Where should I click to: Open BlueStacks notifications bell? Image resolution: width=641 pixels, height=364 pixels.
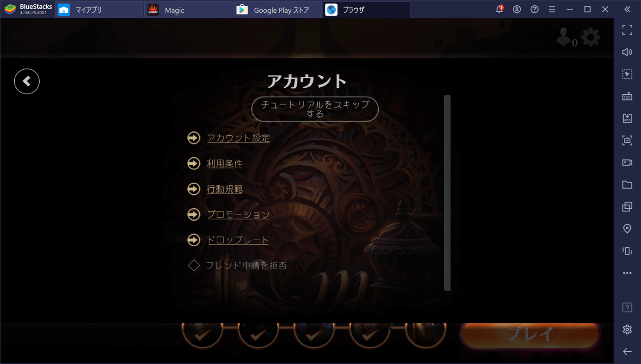[499, 9]
